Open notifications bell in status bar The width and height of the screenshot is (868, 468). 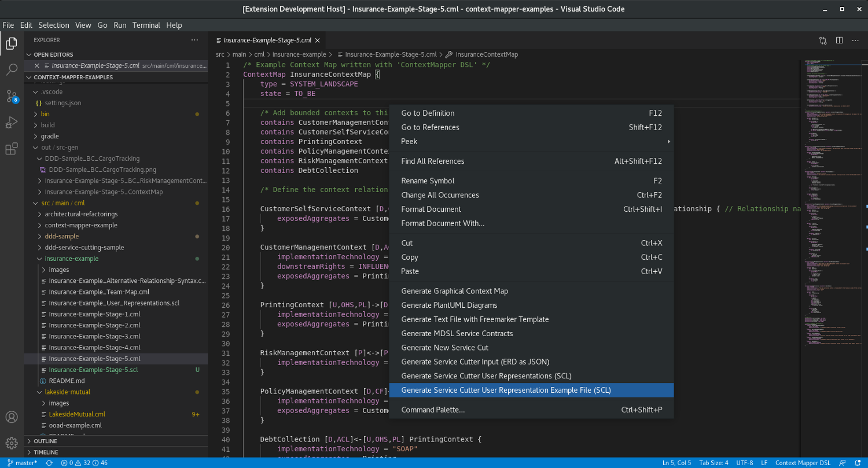click(858, 463)
